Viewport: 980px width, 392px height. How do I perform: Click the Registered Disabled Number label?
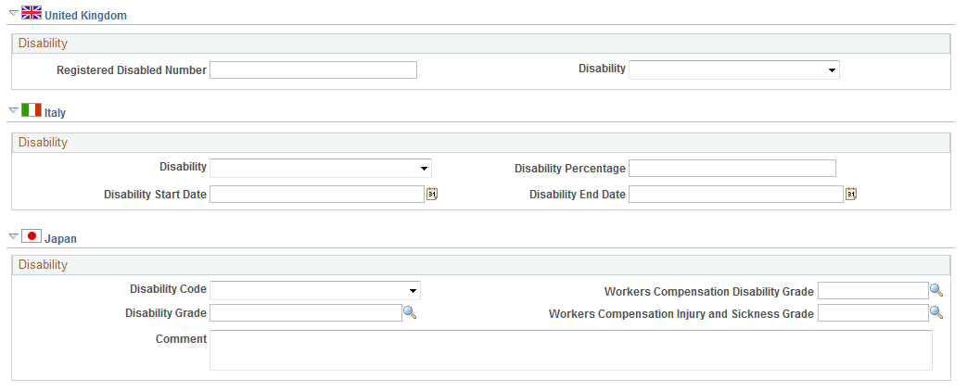[x=132, y=70]
